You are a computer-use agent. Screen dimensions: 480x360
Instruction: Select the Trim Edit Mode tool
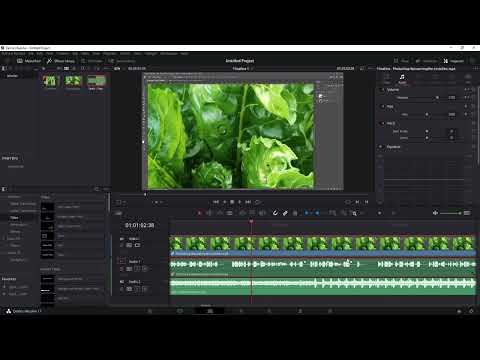pyautogui.click(x=210, y=213)
